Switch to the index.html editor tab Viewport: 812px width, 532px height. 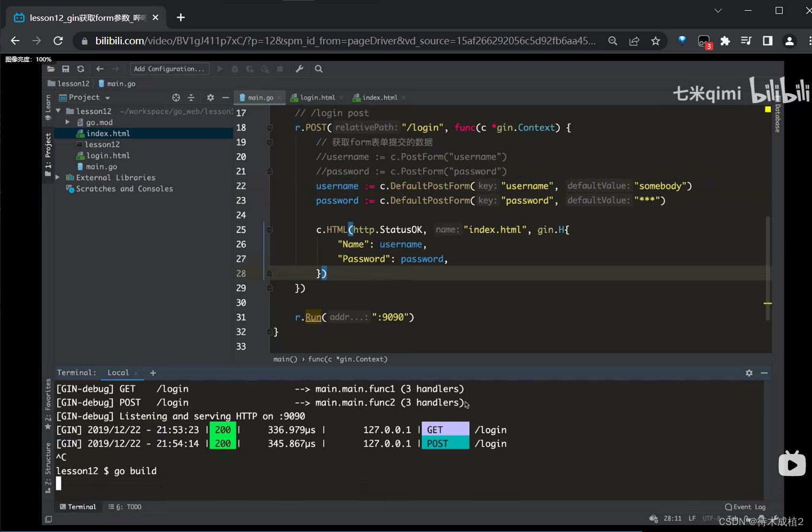click(379, 98)
